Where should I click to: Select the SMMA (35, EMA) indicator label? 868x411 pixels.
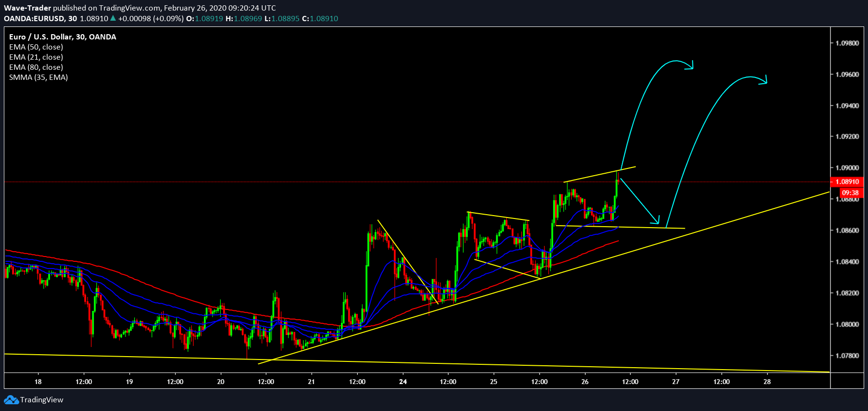tap(38, 77)
